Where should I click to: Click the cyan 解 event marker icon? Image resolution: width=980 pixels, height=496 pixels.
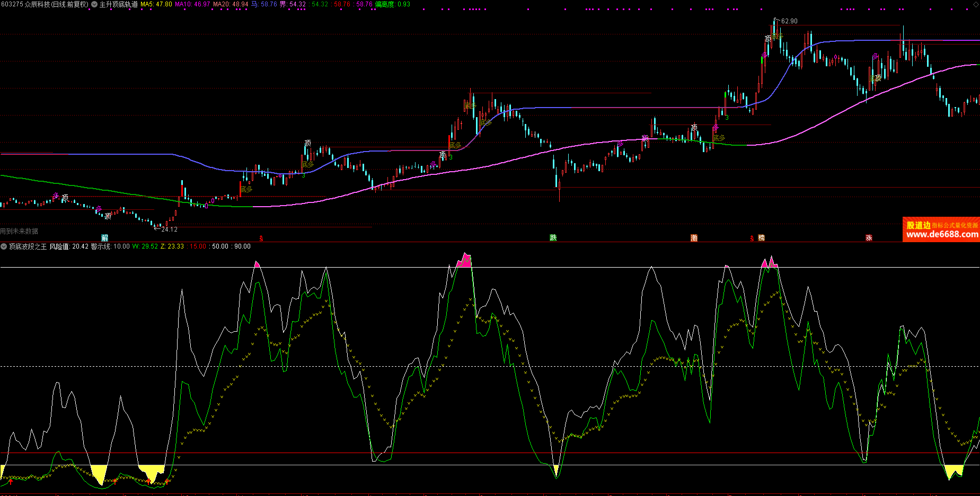pos(104,238)
